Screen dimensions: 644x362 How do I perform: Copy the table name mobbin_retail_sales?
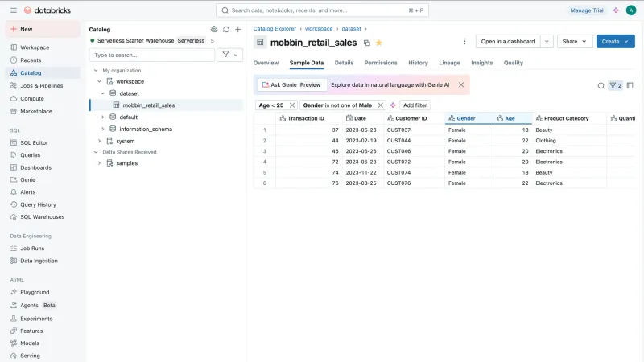click(367, 43)
